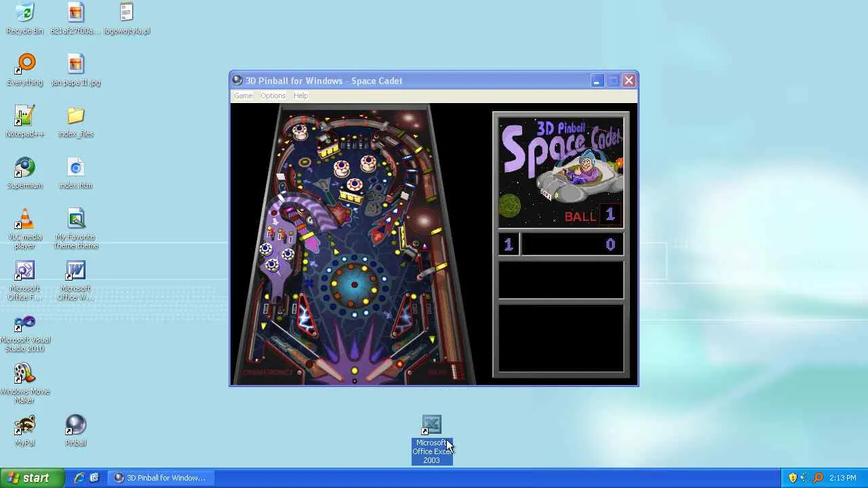Screen dimensions: 868x488
Task: Click the security shield tray icon
Action: click(793, 478)
